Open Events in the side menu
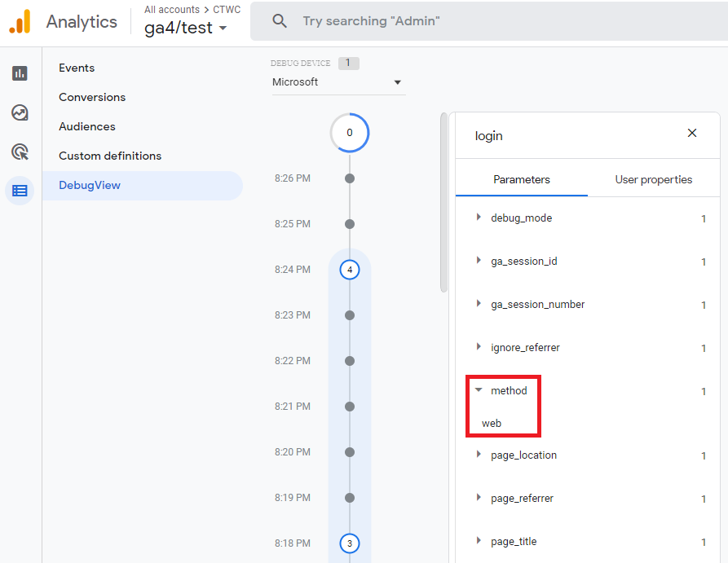This screenshot has height=563, width=728. pyautogui.click(x=77, y=68)
